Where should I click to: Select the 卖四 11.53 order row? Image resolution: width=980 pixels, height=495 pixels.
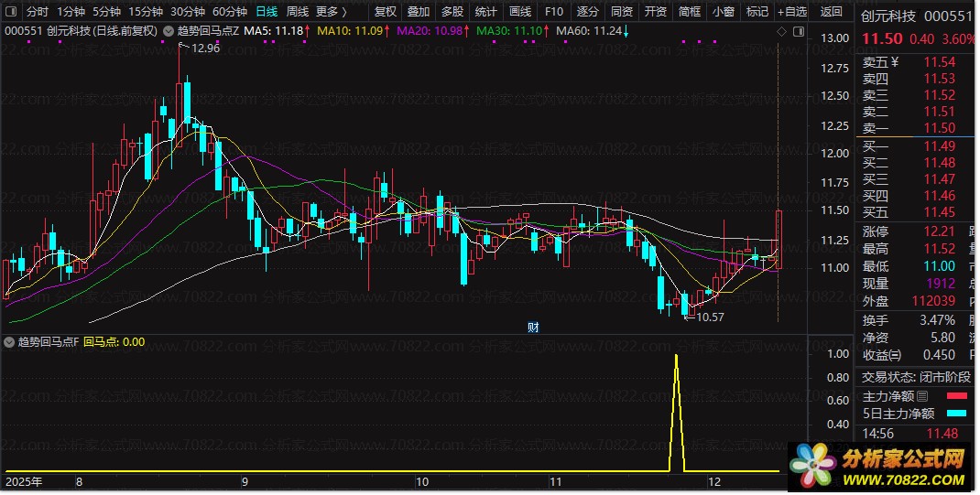coord(915,79)
